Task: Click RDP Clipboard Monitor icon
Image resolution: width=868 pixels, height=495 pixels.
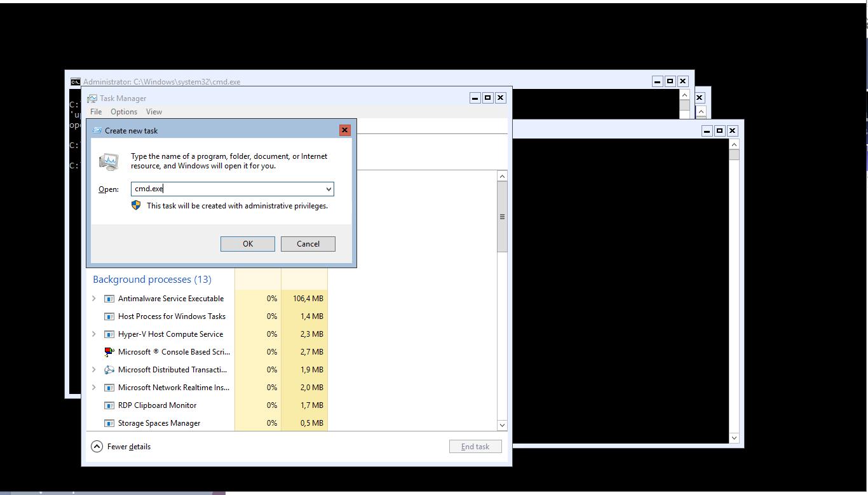Action: pyautogui.click(x=109, y=405)
